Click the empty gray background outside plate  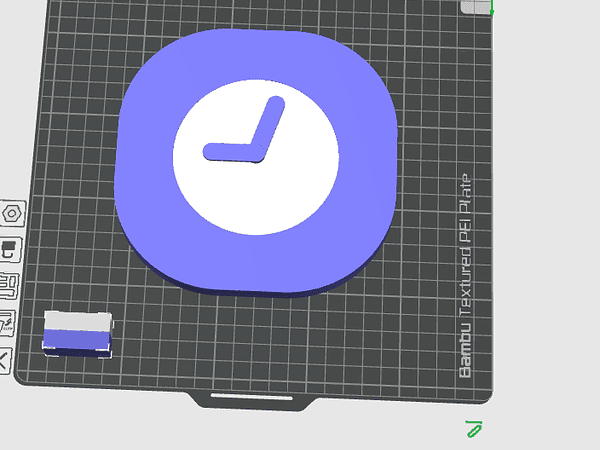550,200
